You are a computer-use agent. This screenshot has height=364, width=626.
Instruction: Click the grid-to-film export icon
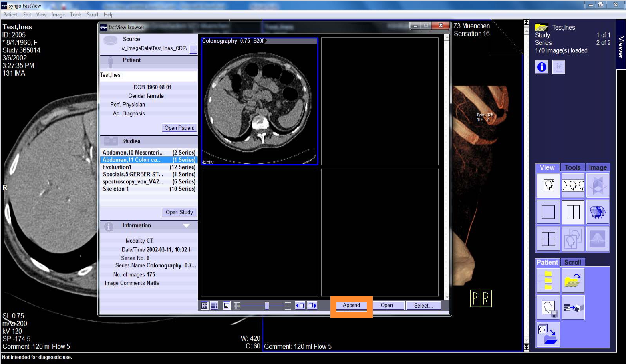573,308
